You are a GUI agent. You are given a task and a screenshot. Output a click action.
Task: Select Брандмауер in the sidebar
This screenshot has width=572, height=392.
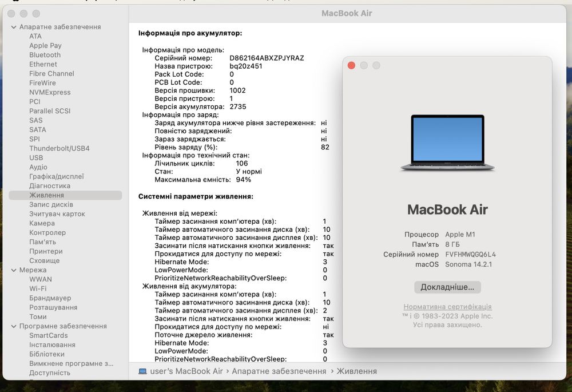(50, 298)
